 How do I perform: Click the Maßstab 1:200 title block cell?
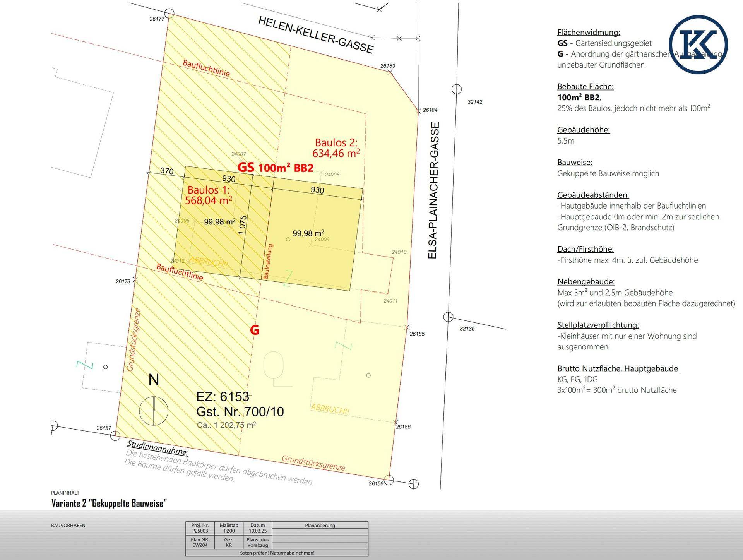229,528
